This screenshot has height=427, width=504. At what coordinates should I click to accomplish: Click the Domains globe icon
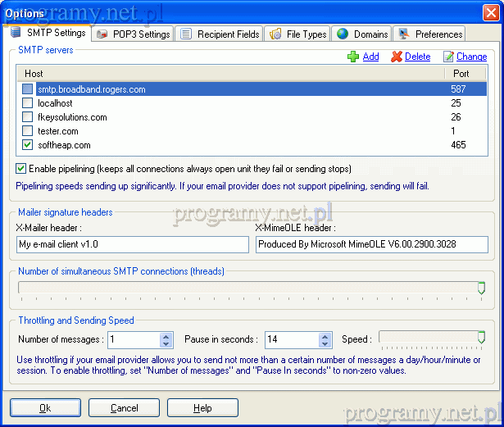[342, 34]
